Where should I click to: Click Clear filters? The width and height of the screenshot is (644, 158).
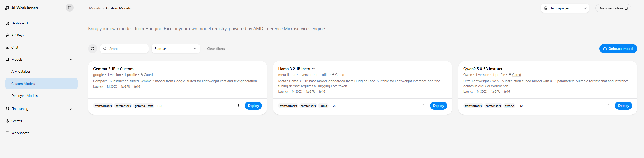tap(216, 49)
